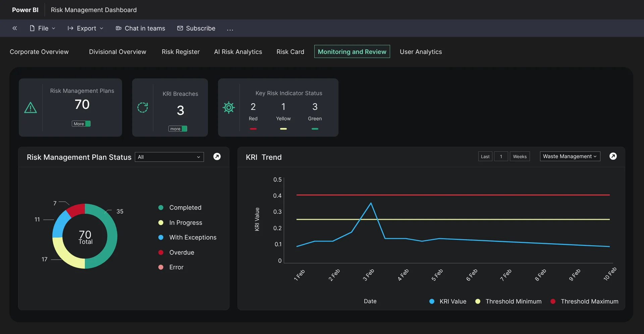644x334 pixels.
Task: Switch to Divisional Overview tab
Action: (118, 52)
